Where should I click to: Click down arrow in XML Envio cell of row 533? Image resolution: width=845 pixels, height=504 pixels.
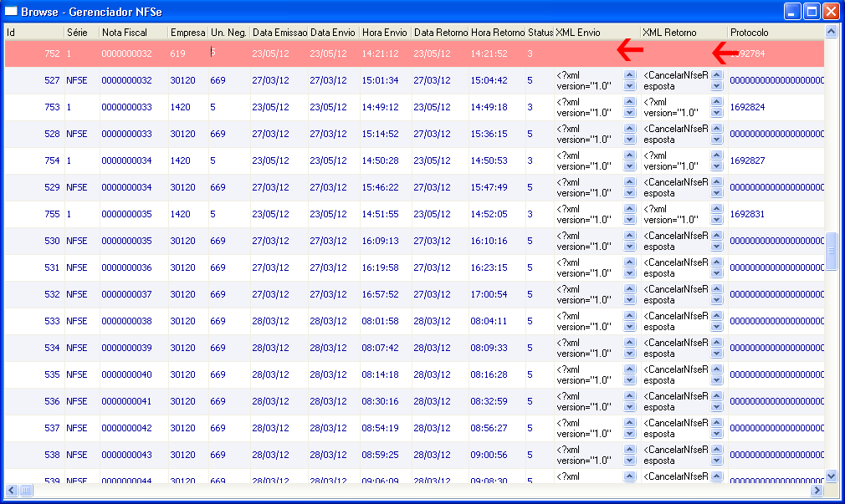tap(629, 327)
